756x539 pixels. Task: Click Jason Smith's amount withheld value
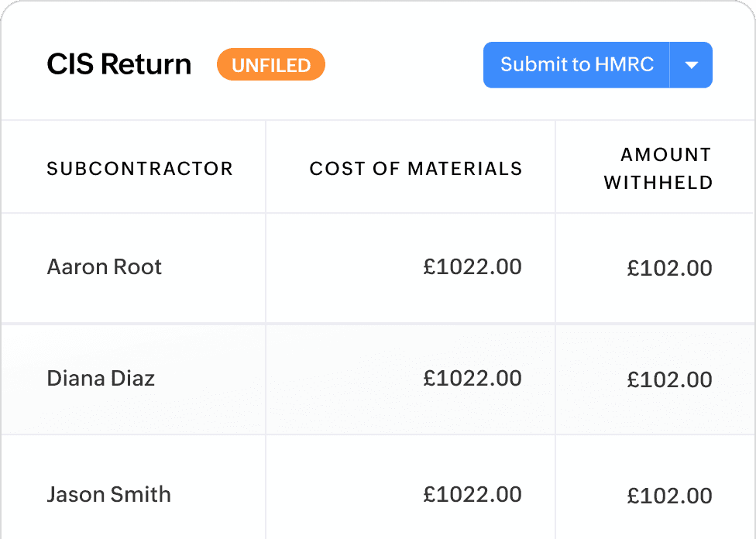click(669, 496)
